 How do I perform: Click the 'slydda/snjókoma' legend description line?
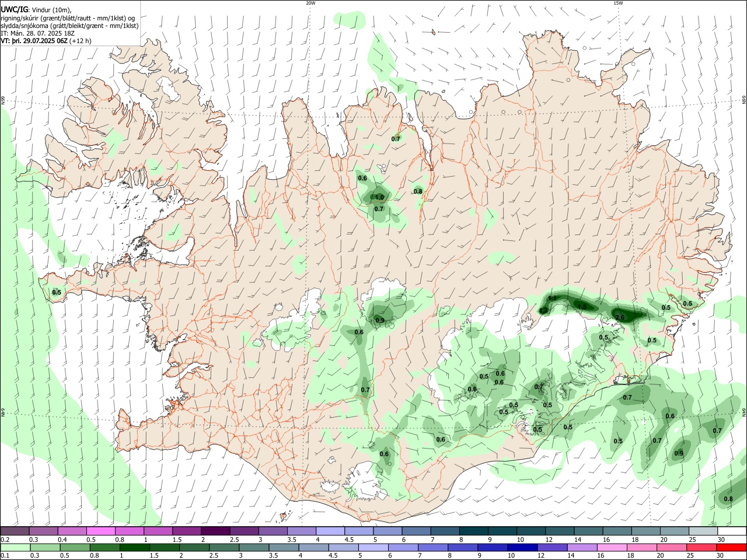tap(69, 26)
